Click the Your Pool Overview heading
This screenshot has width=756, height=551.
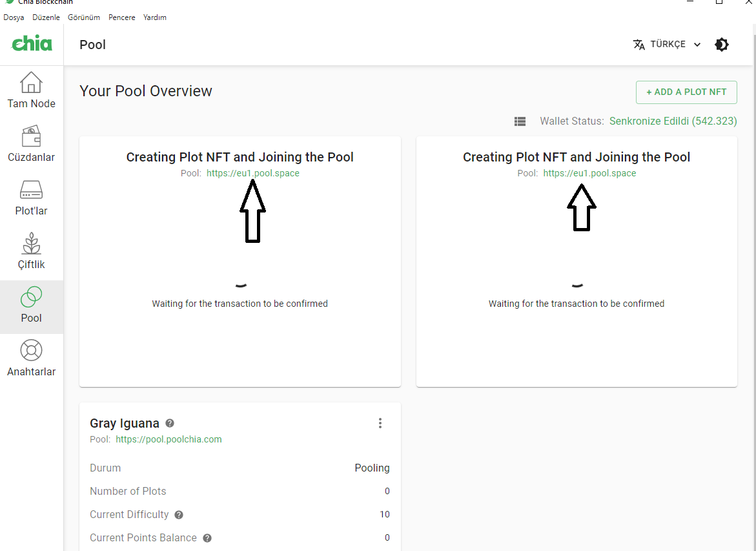[x=146, y=91]
